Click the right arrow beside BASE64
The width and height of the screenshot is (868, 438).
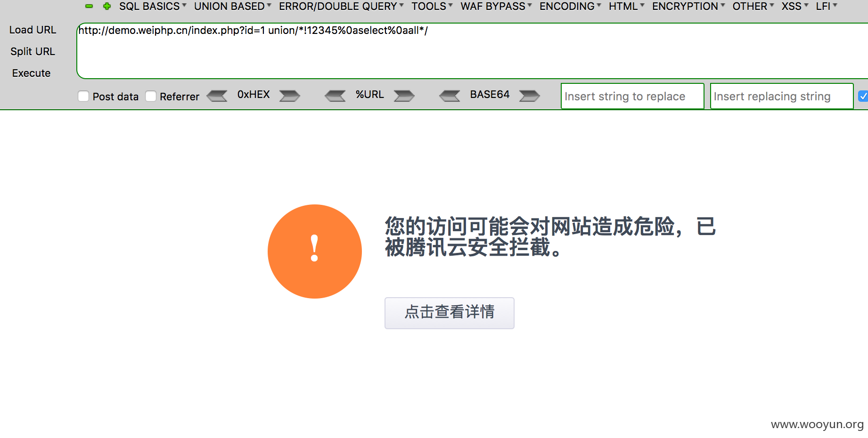[x=530, y=96]
